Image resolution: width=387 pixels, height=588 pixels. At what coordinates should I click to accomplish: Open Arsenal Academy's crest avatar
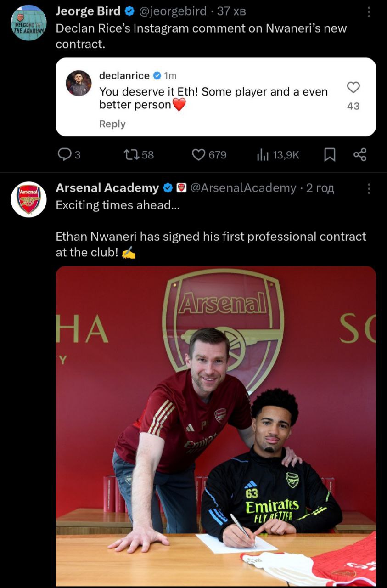(28, 199)
